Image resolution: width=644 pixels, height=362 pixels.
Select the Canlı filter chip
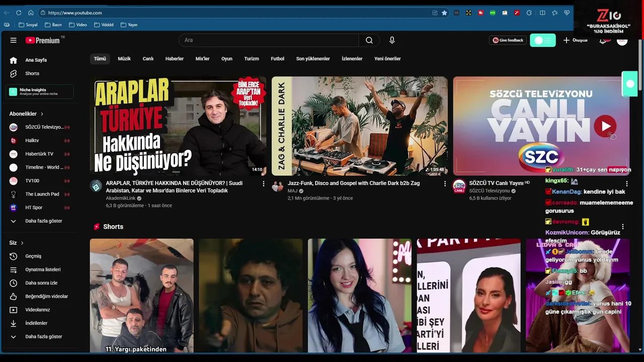[148, 59]
